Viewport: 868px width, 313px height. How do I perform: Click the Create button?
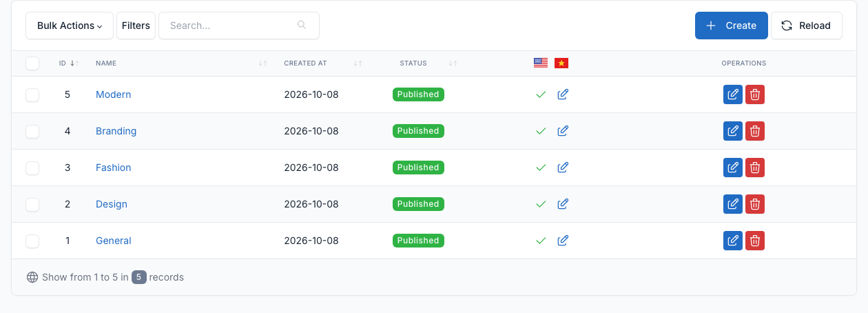point(731,26)
